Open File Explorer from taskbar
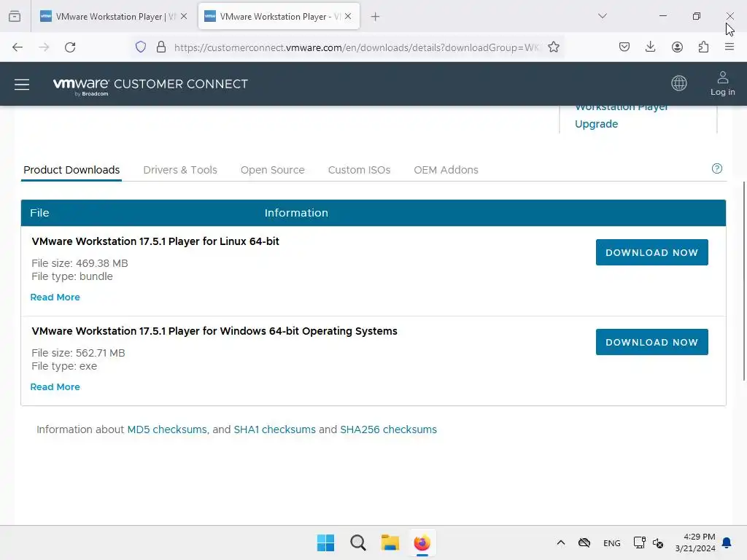747x560 pixels. [390, 542]
